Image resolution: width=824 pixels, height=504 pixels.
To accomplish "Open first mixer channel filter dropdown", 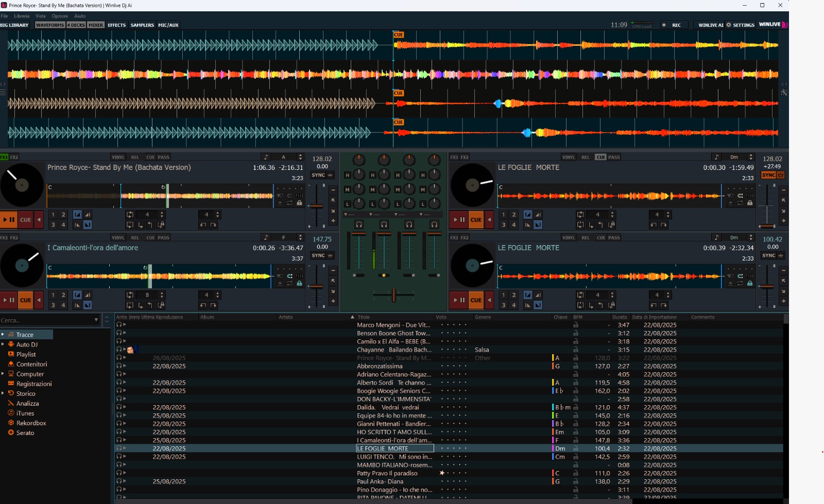I will coord(355,214).
